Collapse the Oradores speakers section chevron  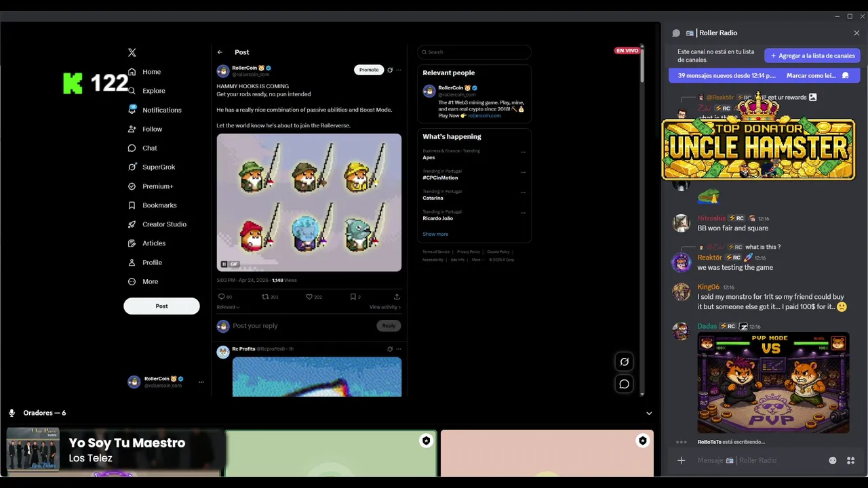coord(649,413)
